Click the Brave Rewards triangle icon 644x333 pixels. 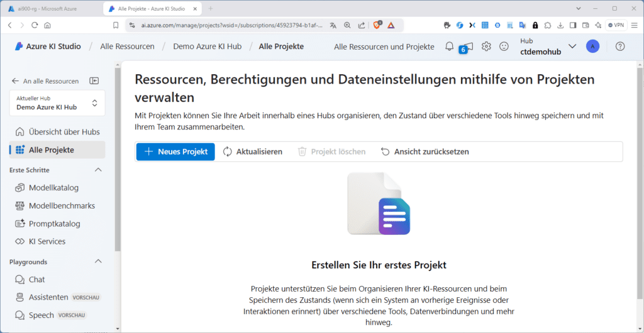click(391, 25)
